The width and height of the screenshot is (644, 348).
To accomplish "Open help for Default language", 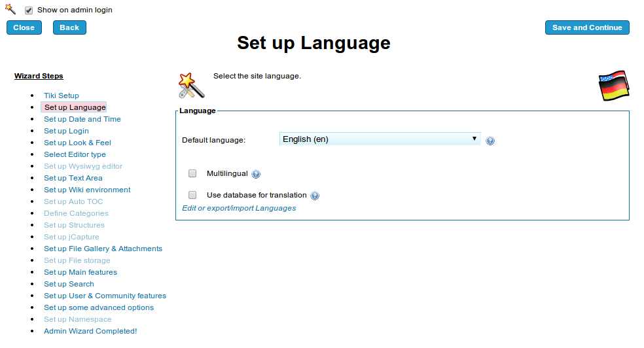I will (x=490, y=141).
